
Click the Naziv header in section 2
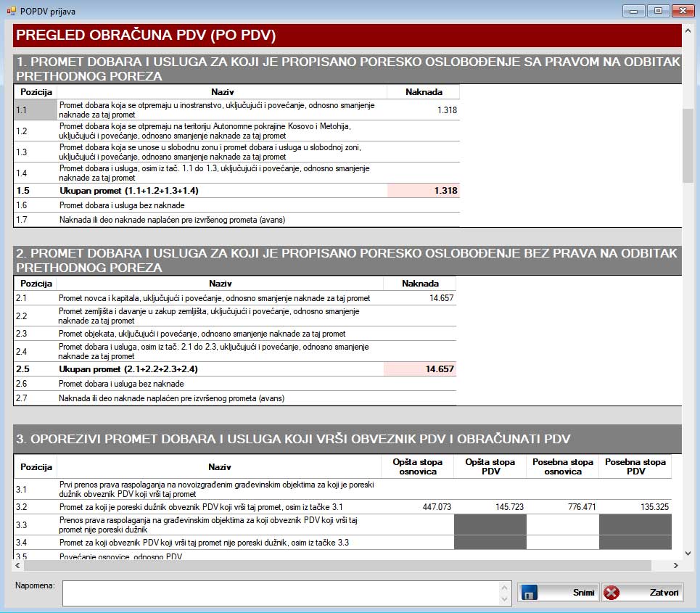[x=220, y=284]
